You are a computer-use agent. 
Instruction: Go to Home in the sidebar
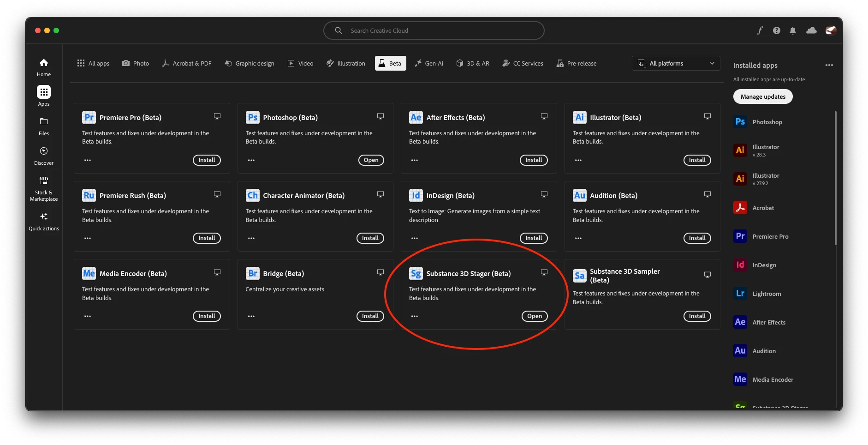tap(44, 67)
